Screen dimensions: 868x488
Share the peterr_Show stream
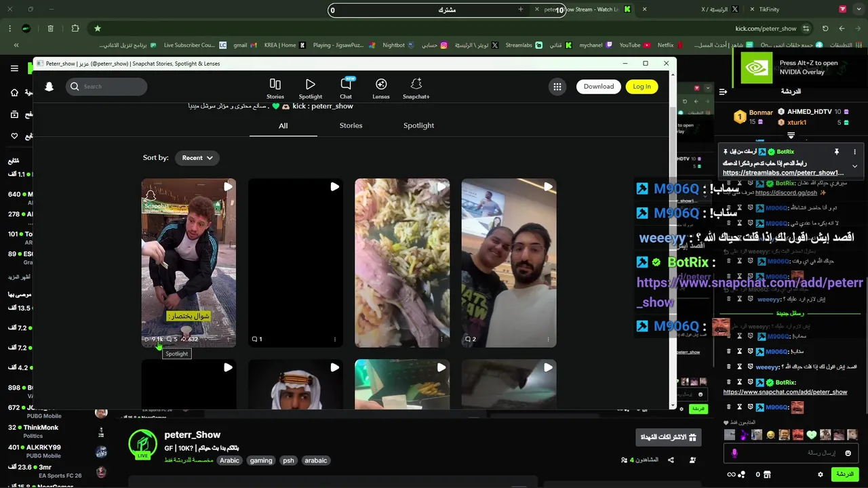[x=671, y=460]
